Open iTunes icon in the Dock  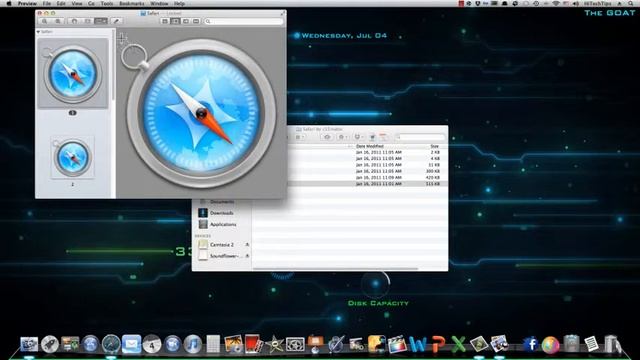(x=193, y=344)
